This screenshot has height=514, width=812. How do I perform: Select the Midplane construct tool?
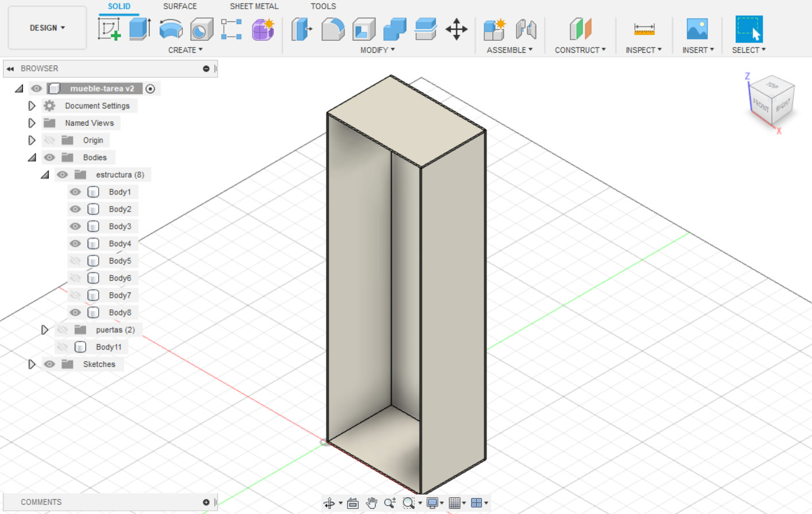580,29
